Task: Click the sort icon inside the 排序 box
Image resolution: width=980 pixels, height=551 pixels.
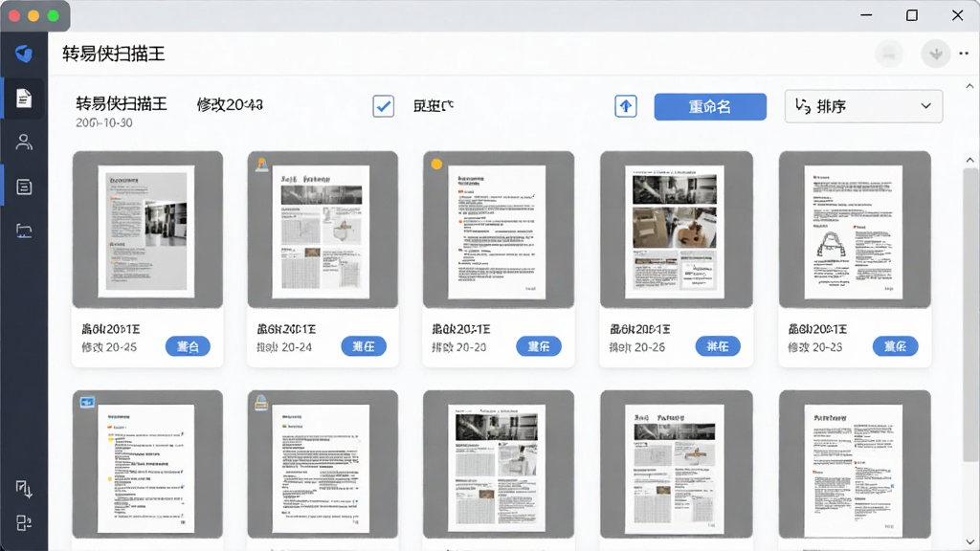Action: pyautogui.click(x=803, y=106)
